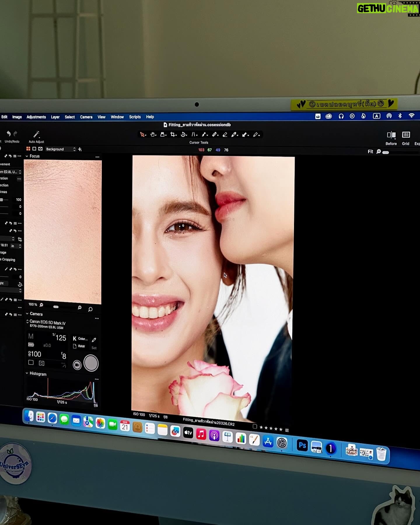420x525 pixels.
Task: Zoom out Focus panel preview
Action: pos(41,305)
